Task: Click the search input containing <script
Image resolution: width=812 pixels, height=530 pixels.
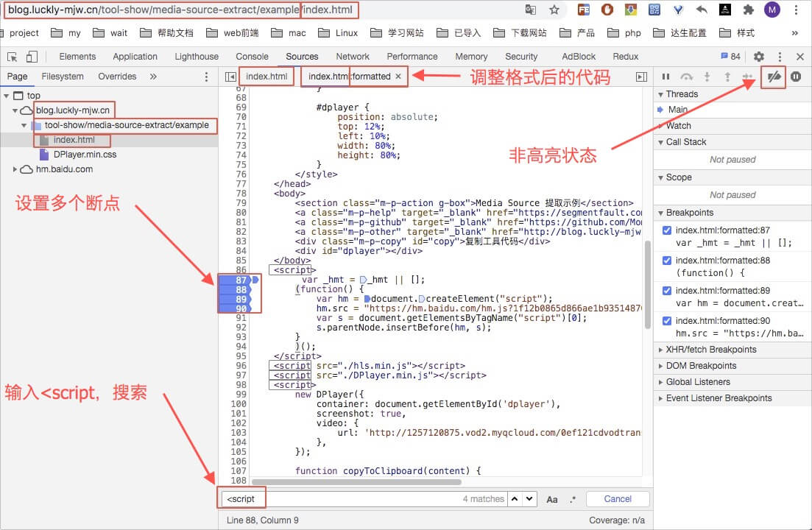Action: click(x=364, y=499)
